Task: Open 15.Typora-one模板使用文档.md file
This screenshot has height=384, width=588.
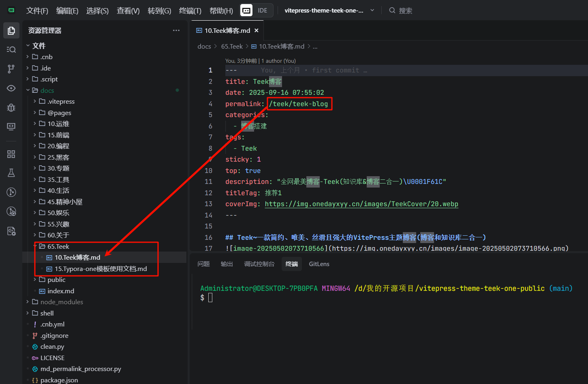Action: (x=100, y=269)
